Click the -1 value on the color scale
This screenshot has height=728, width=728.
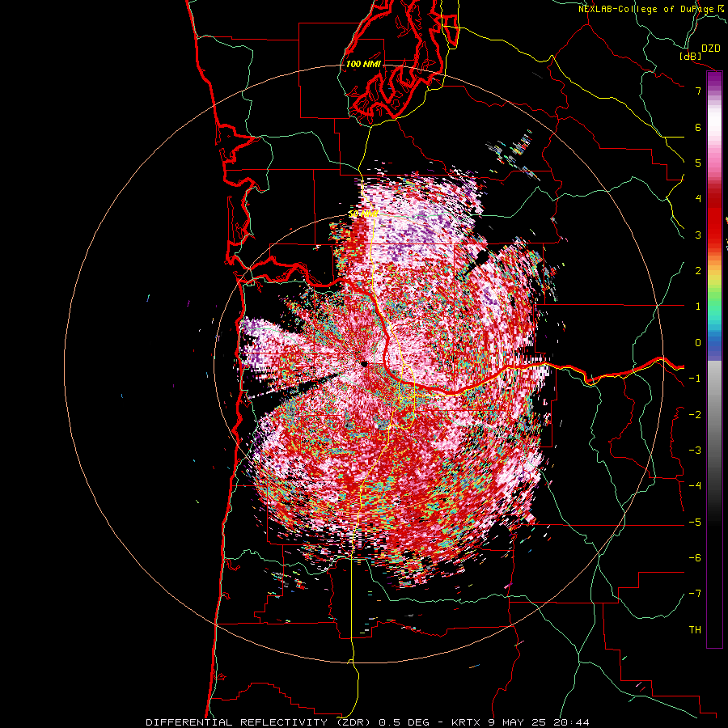pos(695,379)
